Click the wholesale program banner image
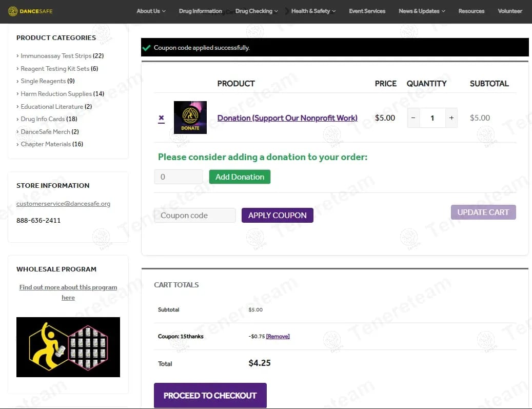532x409 pixels. (68, 347)
